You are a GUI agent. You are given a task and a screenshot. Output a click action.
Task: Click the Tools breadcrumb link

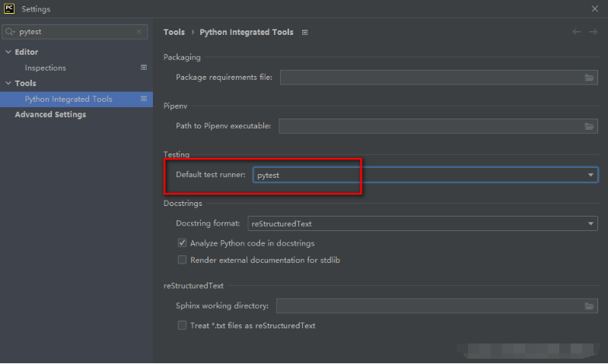[x=174, y=32]
